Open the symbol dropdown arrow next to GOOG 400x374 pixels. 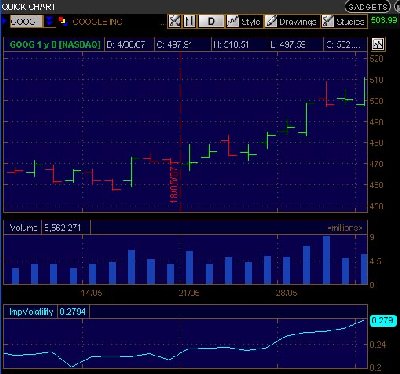point(50,22)
